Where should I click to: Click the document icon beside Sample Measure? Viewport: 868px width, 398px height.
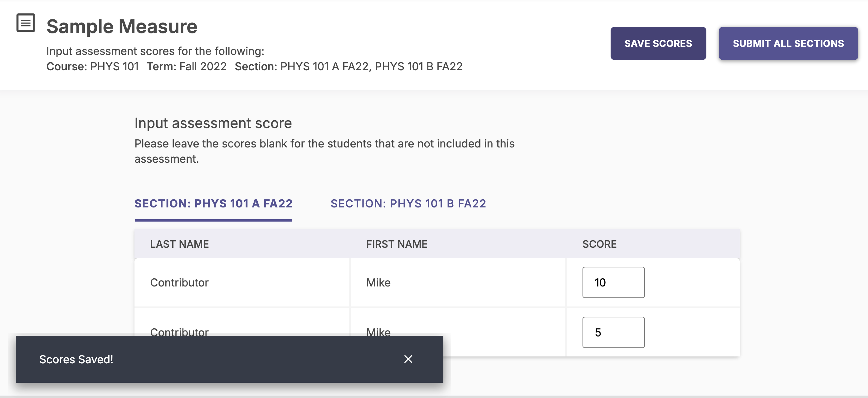coord(25,23)
